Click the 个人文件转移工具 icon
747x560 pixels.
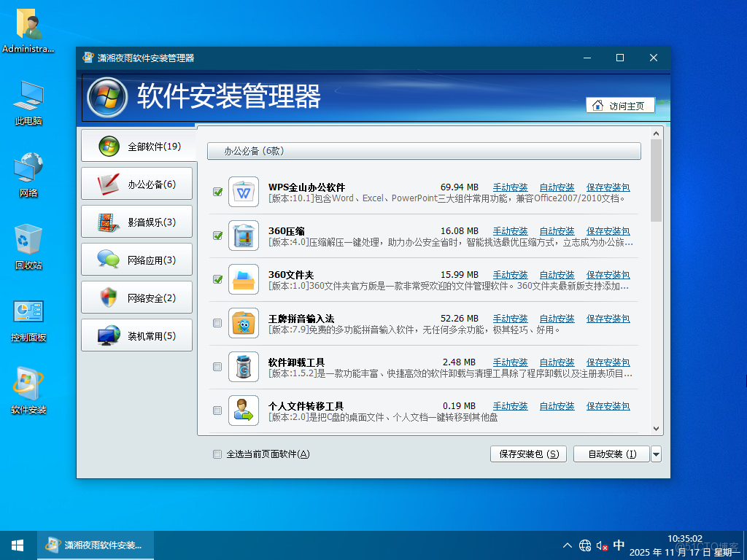coord(243,411)
